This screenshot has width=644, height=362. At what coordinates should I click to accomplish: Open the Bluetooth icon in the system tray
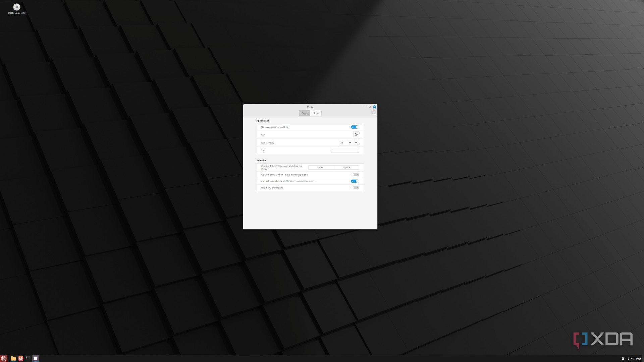[623, 359]
